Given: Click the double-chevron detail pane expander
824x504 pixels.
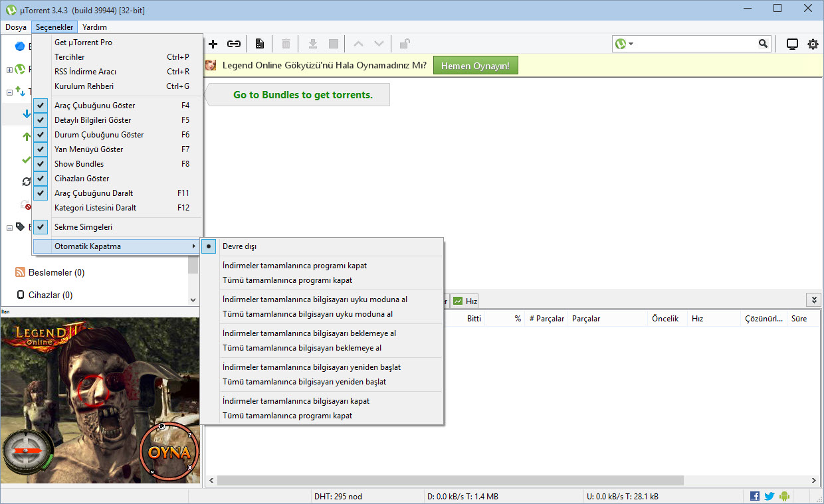Looking at the screenshot, I should coord(813,300).
